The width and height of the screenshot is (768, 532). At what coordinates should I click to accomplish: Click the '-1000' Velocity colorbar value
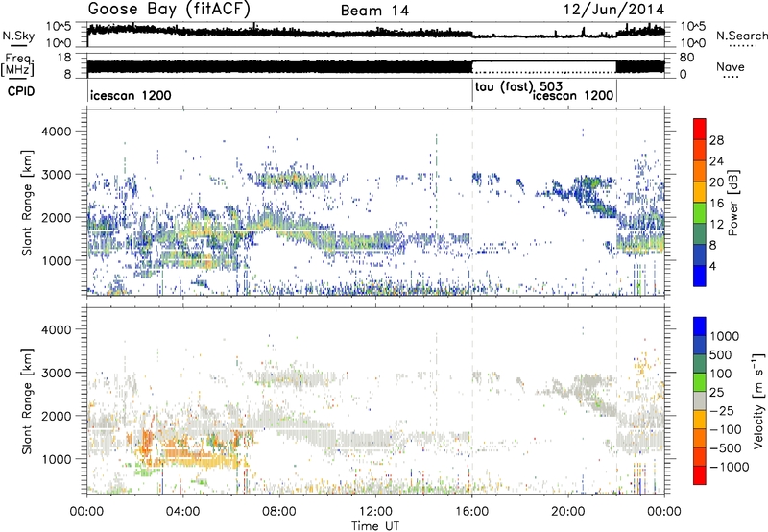(x=729, y=467)
